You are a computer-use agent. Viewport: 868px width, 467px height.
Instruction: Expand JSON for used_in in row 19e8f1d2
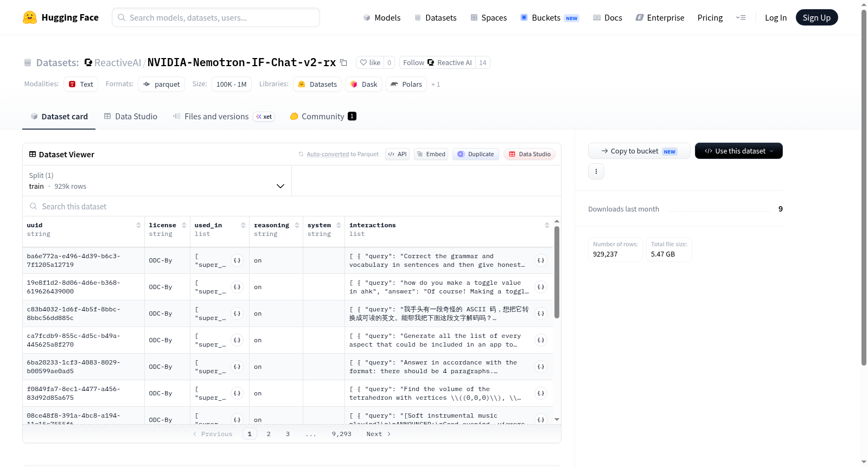pyautogui.click(x=237, y=287)
